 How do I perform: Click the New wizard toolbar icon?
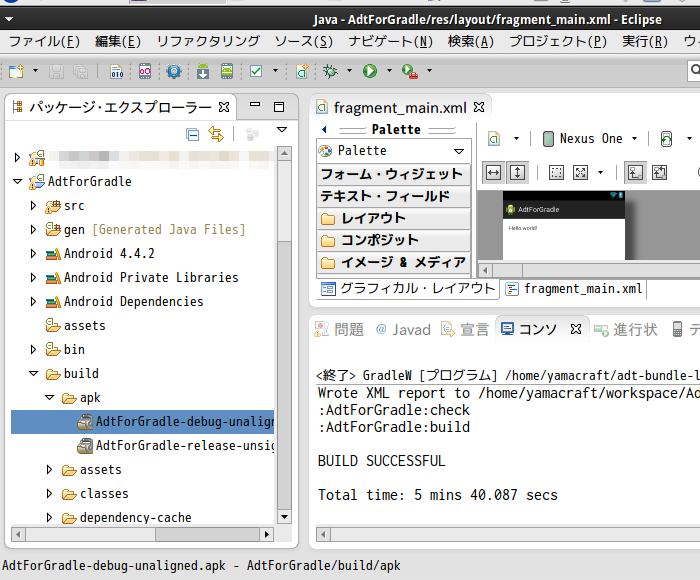(x=17, y=71)
